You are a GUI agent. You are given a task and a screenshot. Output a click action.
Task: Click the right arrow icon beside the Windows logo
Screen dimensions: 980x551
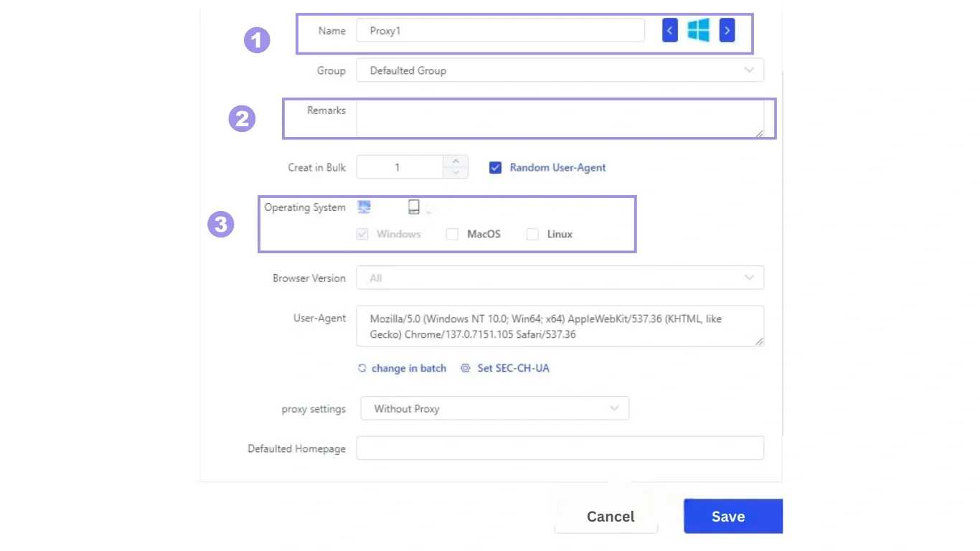coord(727,30)
